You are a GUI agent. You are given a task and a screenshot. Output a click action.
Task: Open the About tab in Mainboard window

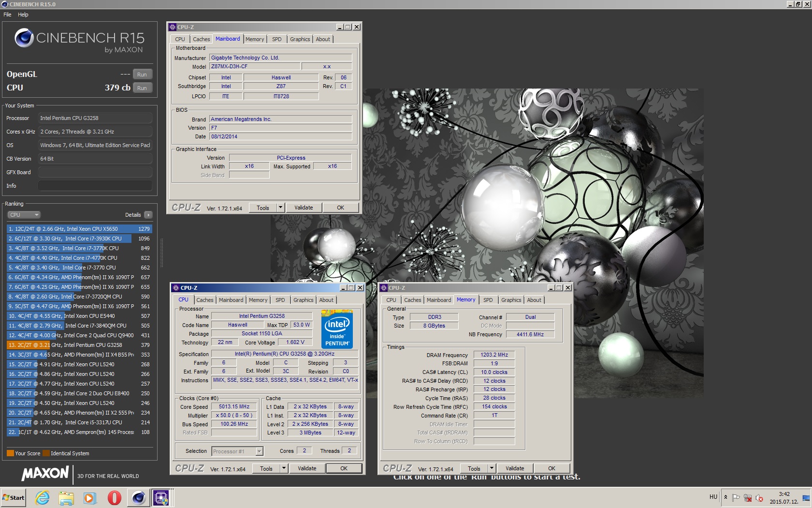323,39
